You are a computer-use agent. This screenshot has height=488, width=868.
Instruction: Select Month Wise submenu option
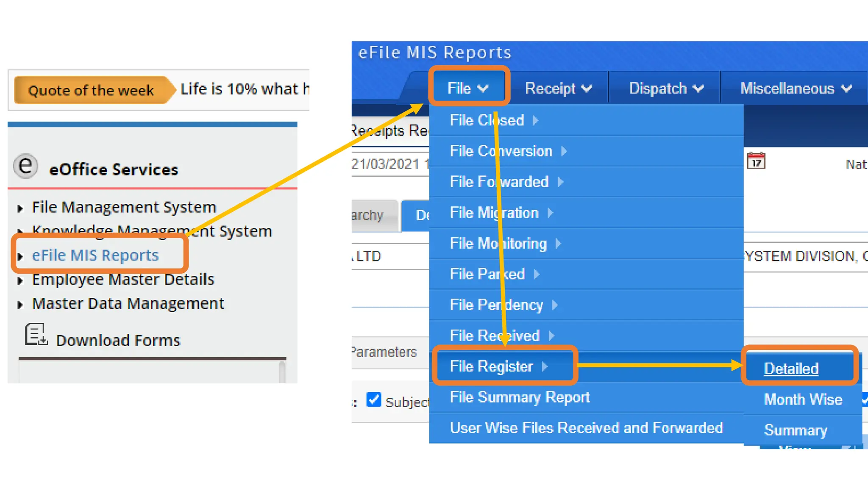803,399
